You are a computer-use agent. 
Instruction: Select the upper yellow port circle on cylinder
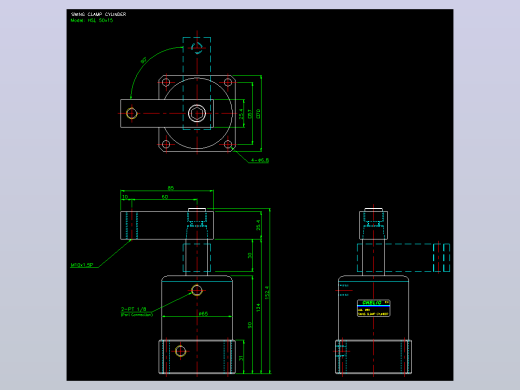click(197, 290)
